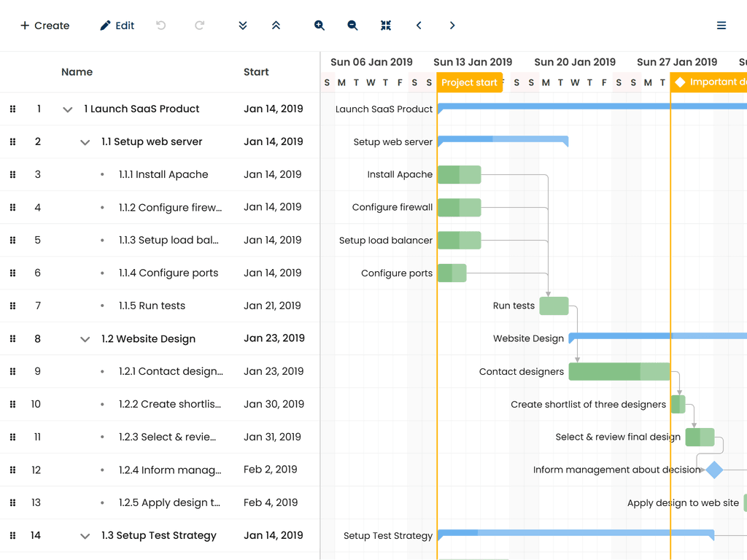Viewport: 747px width, 560px height.
Task: Select the Inform management milestone diamond
Action: click(714, 470)
